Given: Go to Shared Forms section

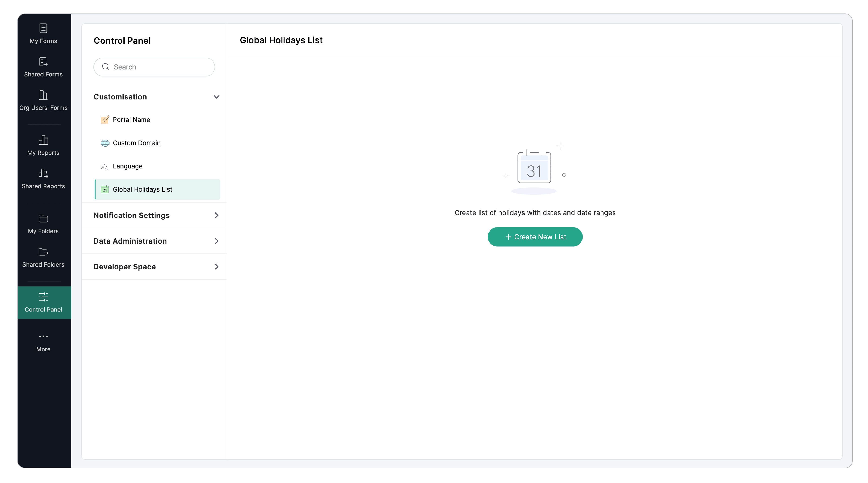Looking at the screenshot, I should coord(43,67).
